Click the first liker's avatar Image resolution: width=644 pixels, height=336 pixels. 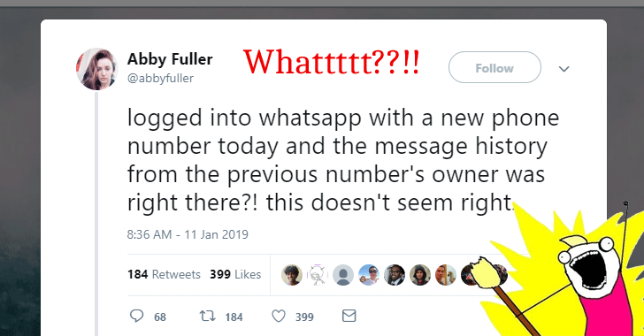pos(292,275)
